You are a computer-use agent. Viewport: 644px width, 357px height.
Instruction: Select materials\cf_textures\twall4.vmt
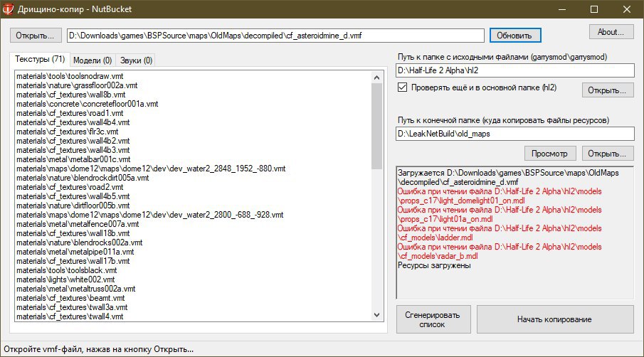click(x=70, y=316)
